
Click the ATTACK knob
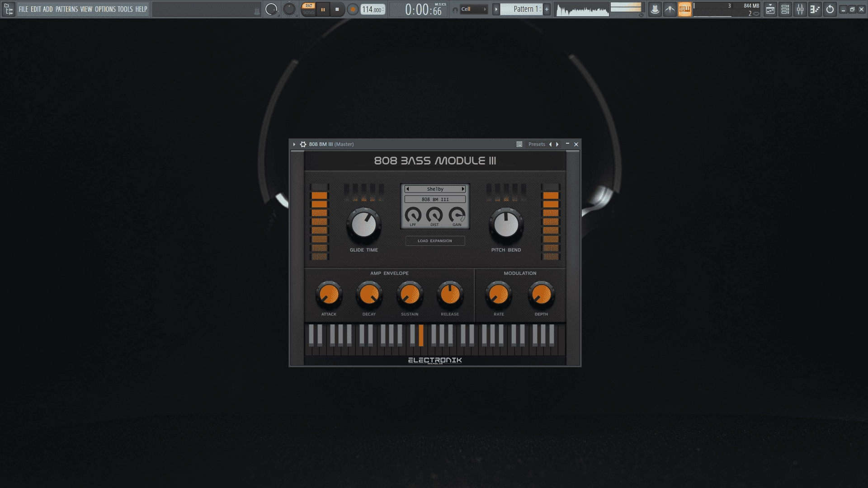[329, 295]
